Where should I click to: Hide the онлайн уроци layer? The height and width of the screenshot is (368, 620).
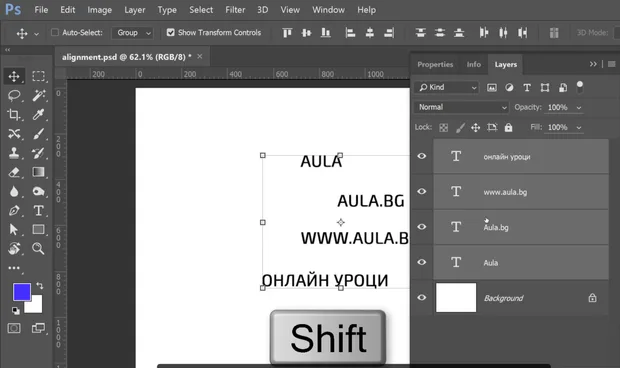422,156
